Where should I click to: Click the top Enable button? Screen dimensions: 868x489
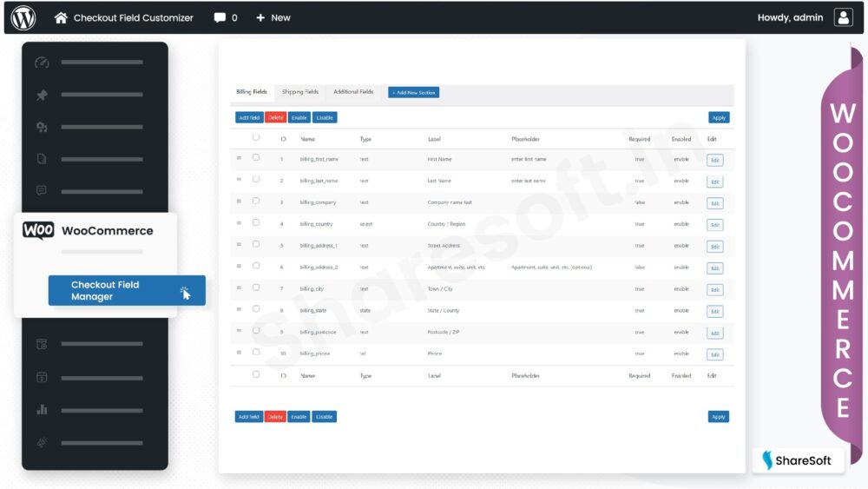coord(299,117)
